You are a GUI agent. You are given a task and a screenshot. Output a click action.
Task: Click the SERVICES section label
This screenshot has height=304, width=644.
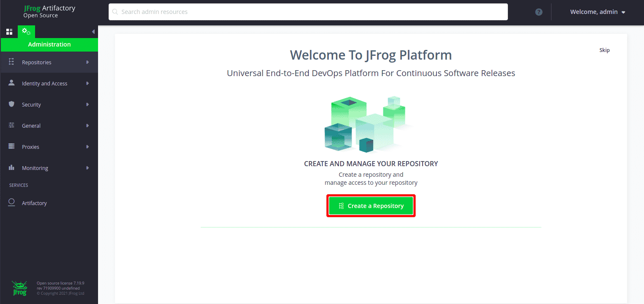pyautogui.click(x=19, y=185)
